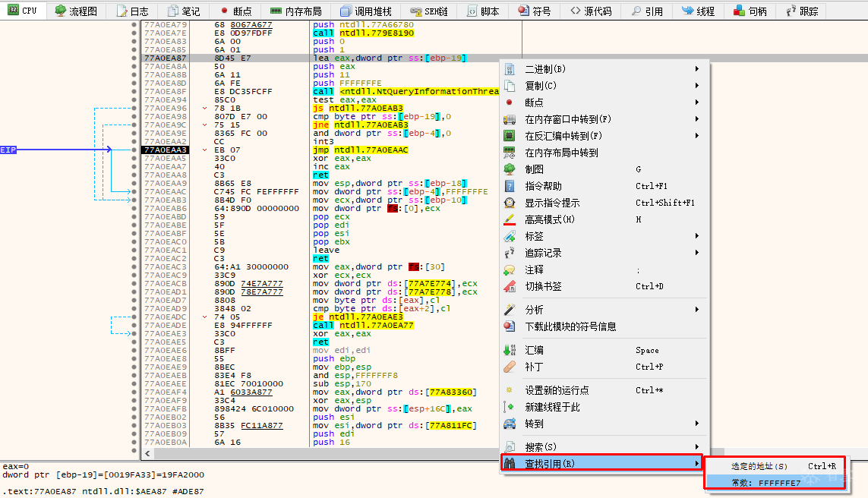Open the 搜索(S) submenu
The height and width of the screenshot is (498, 868).
(604, 447)
